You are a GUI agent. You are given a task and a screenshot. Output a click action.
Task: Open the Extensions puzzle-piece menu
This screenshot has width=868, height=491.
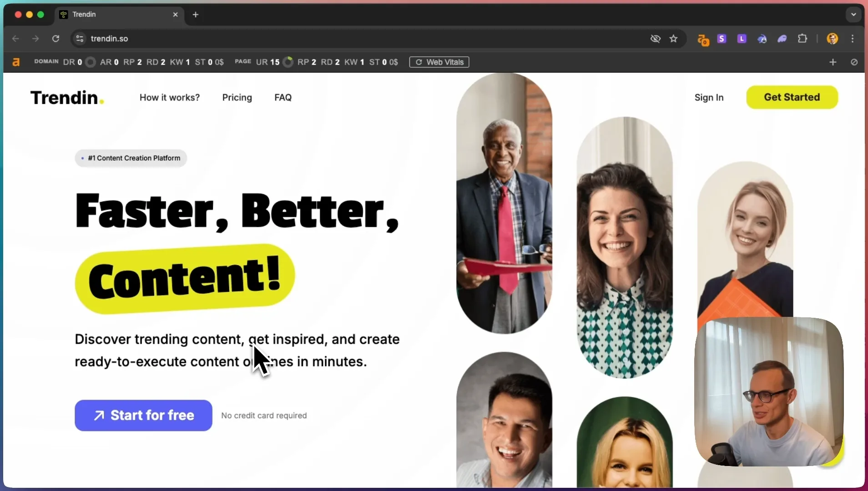tap(803, 39)
